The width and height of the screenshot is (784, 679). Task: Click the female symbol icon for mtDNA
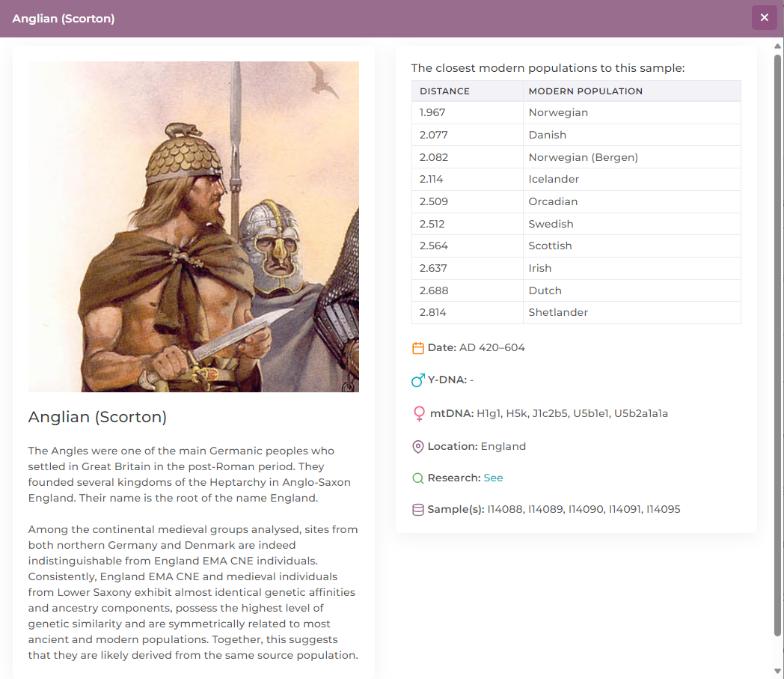419,414
